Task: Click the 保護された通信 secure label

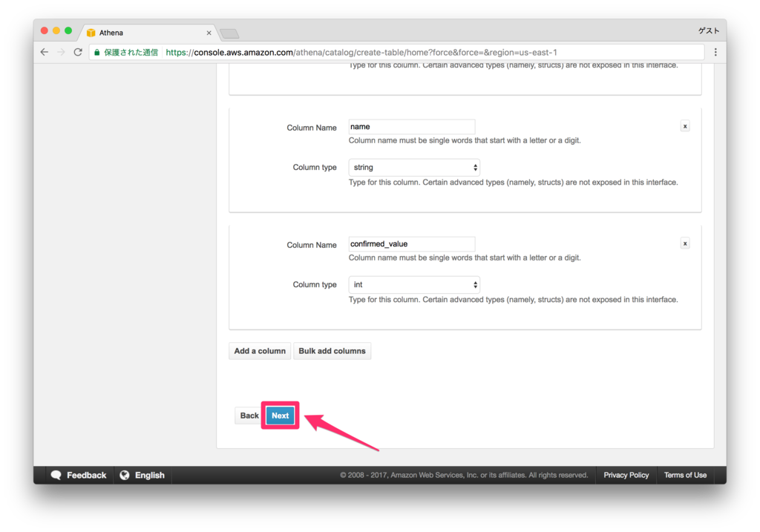Action: tap(131, 53)
